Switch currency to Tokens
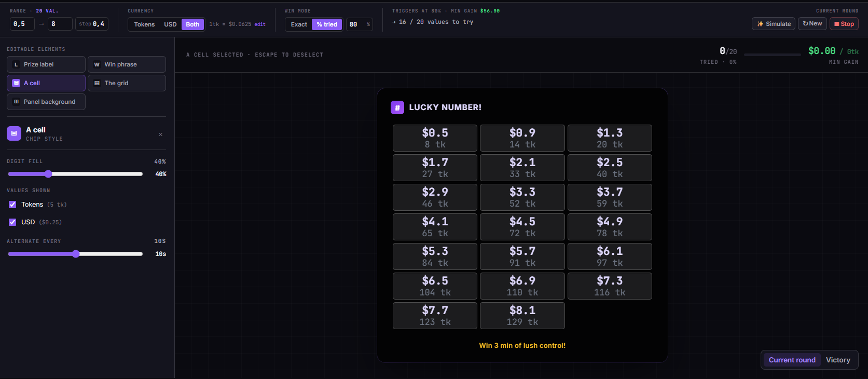 tap(144, 24)
